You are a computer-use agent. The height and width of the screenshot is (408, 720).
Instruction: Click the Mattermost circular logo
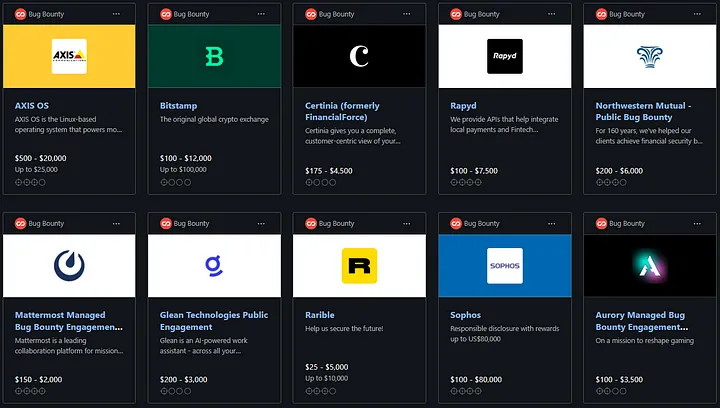tap(69, 265)
